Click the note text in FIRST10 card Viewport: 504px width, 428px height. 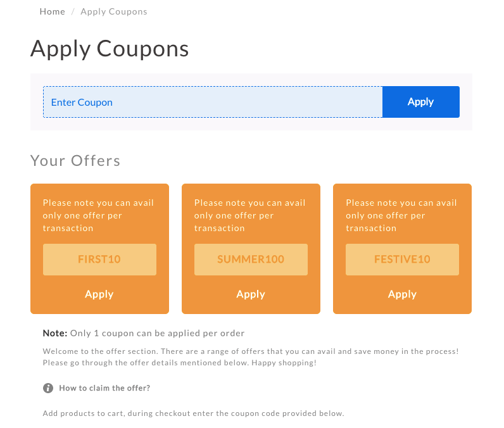pos(98,215)
